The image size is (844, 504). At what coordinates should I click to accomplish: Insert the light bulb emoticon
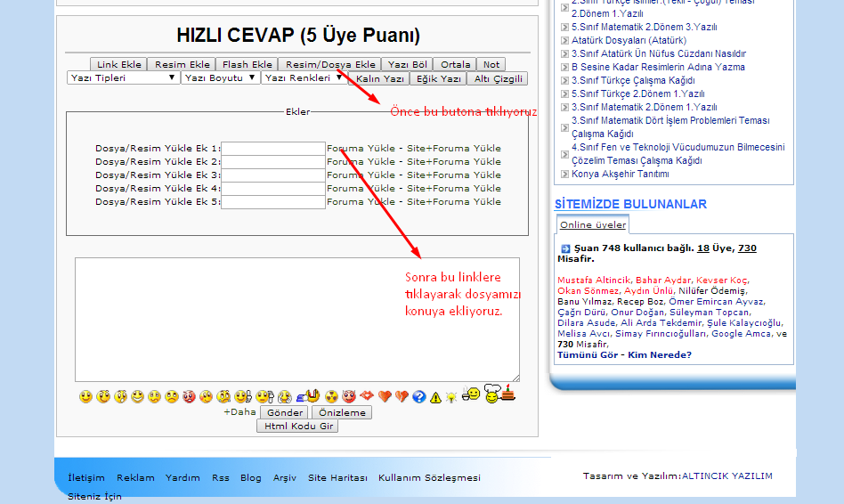pos(451,397)
